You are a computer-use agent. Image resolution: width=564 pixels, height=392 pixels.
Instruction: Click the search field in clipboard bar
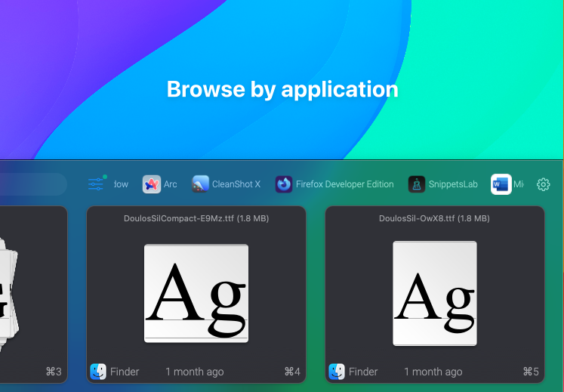pyautogui.click(x=33, y=184)
